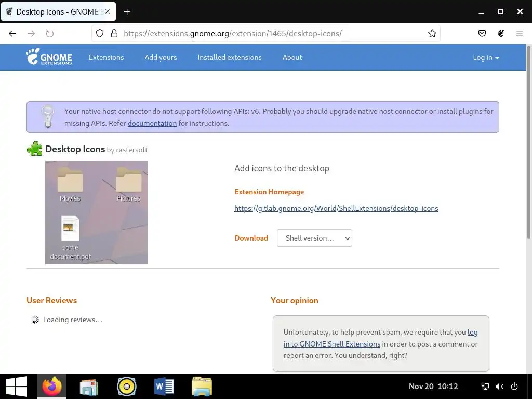Click the User Reviews heading
Screen dimensions: 532x399
click(51, 301)
